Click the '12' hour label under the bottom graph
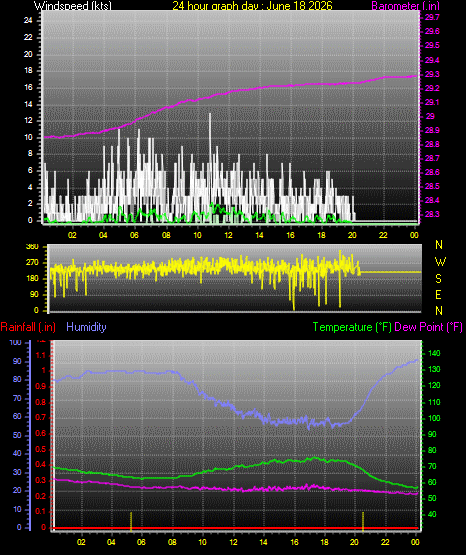 pos(234,542)
